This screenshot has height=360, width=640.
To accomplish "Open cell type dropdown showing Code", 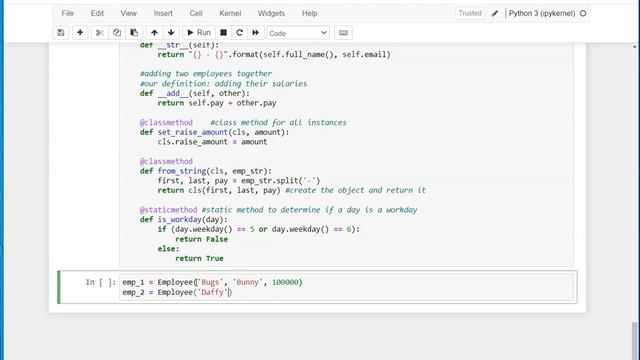I will 298,33.
